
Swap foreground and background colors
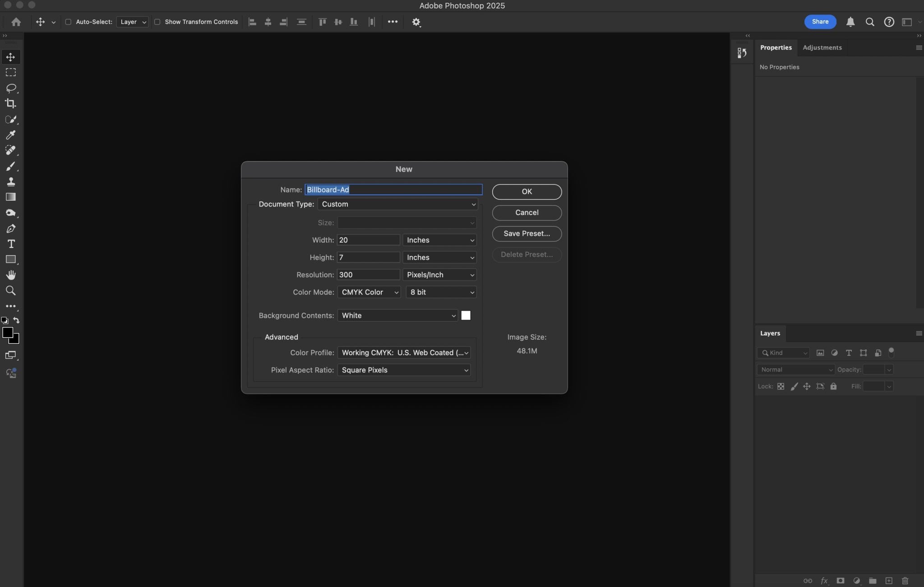[17, 321]
